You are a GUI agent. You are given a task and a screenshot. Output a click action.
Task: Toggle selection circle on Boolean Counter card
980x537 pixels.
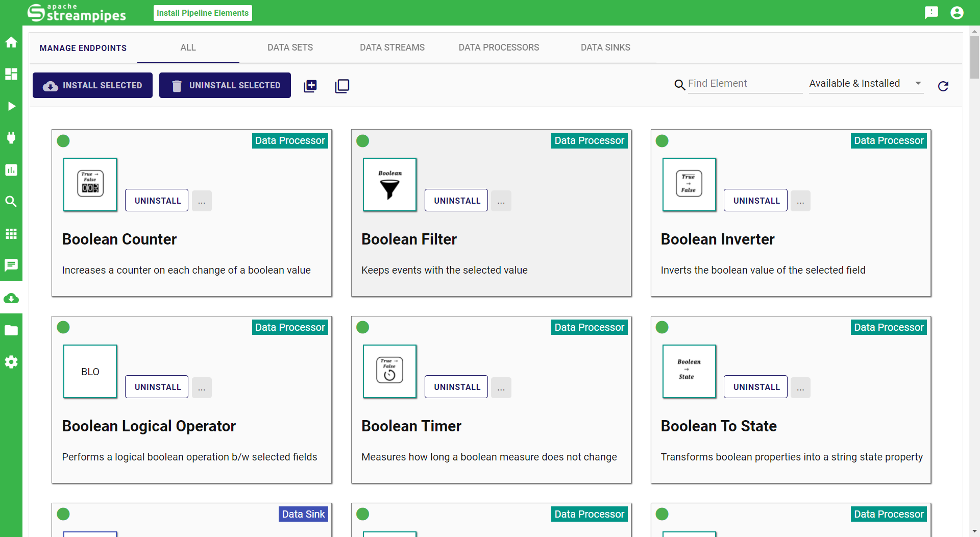(63, 141)
